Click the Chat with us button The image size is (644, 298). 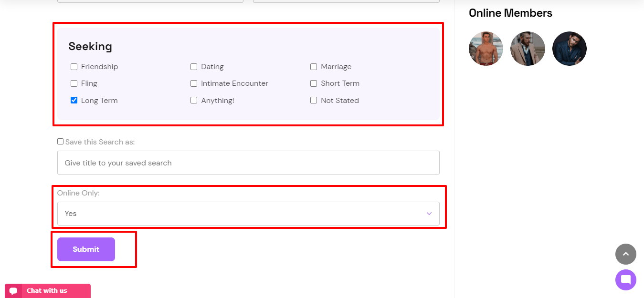point(48,291)
